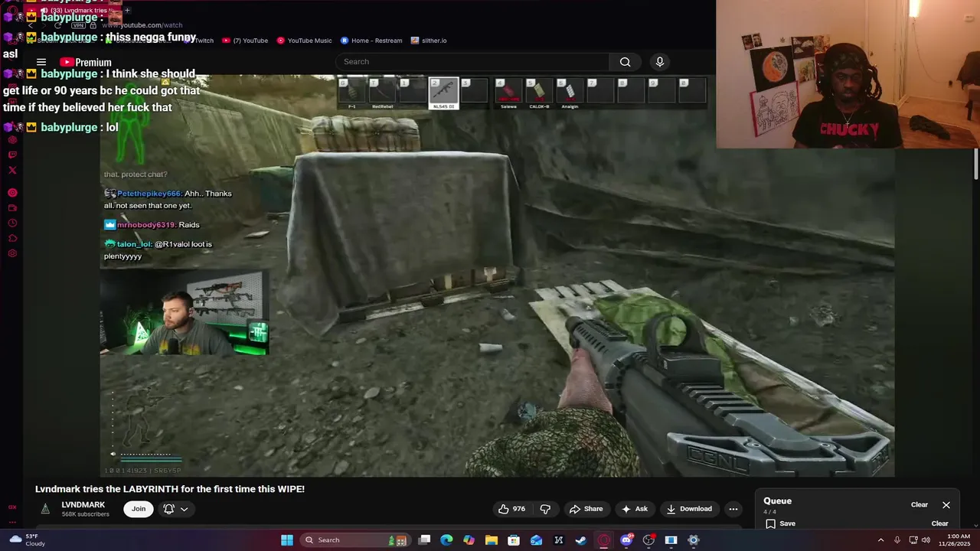This screenshot has width=980, height=551.
Task: Open the weather widget 53°F Cloudy
Action: 25,540
